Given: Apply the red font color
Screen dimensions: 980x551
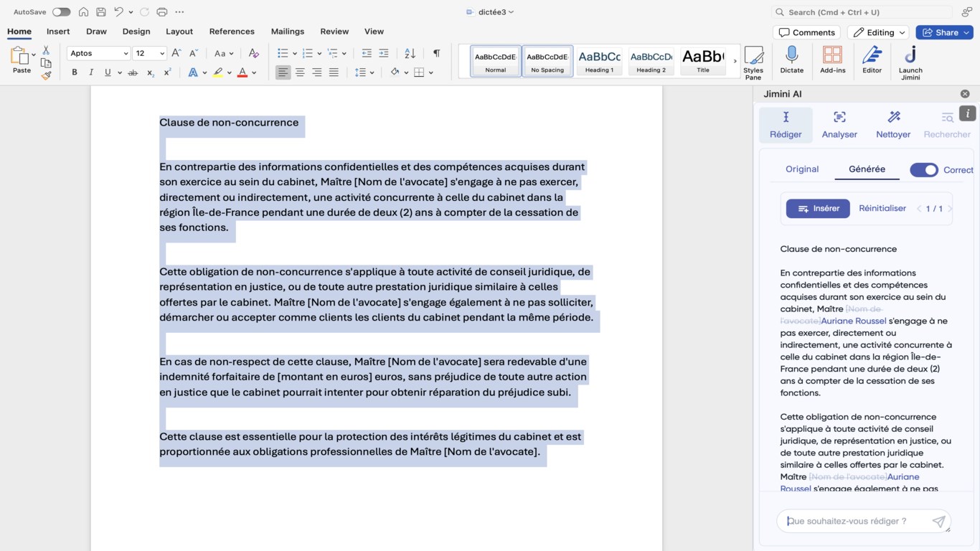Looking at the screenshot, I should tap(242, 72).
